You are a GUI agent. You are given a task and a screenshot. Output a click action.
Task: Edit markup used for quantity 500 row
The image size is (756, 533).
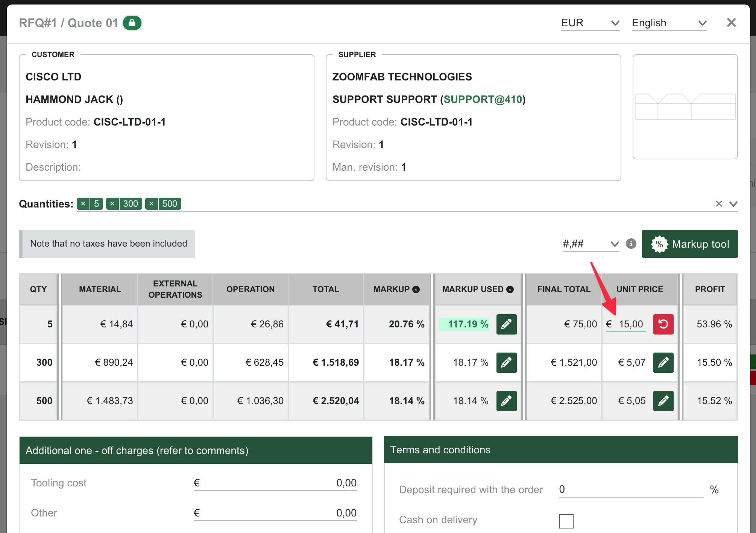click(x=506, y=401)
